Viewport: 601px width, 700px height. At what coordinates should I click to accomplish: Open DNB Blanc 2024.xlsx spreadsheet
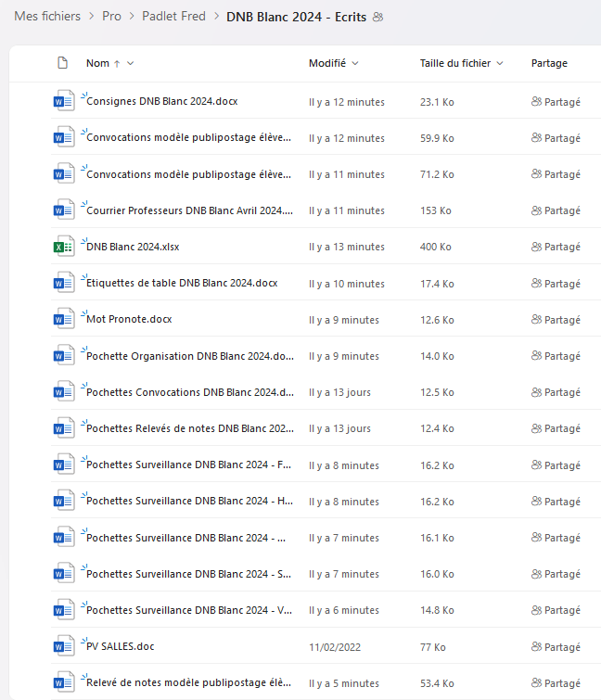tap(133, 247)
